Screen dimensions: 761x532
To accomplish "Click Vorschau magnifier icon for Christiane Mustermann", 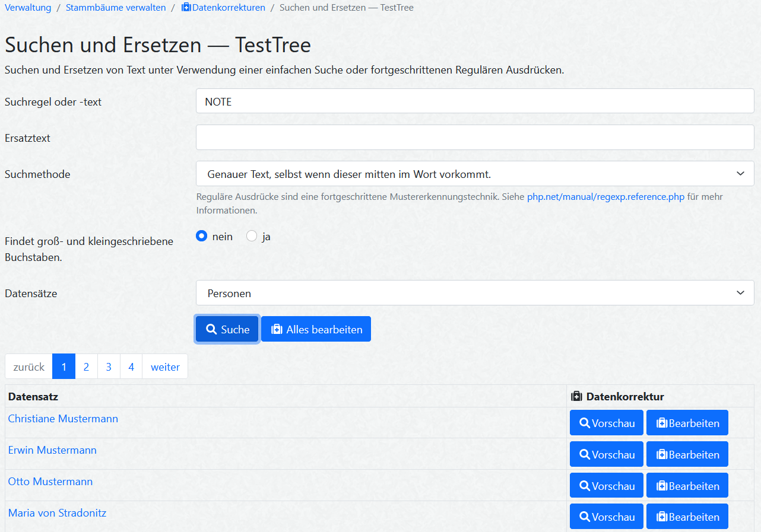I will [x=585, y=423].
